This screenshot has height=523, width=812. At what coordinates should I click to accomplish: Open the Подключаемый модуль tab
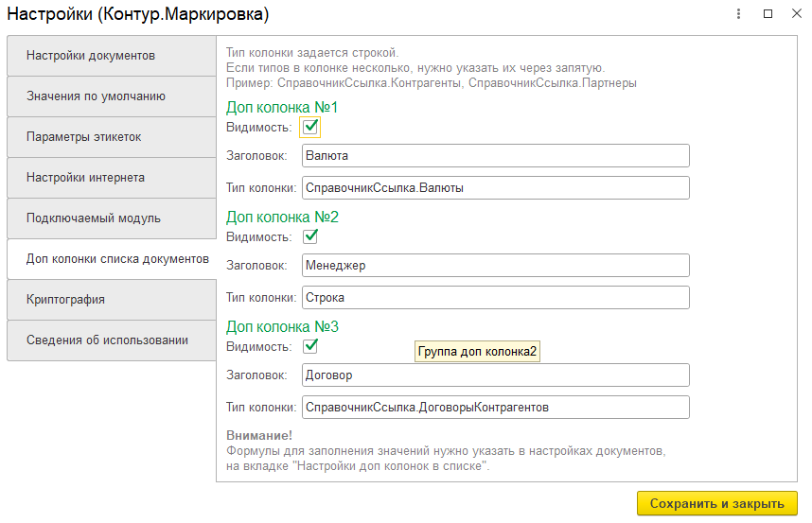[x=112, y=218]
